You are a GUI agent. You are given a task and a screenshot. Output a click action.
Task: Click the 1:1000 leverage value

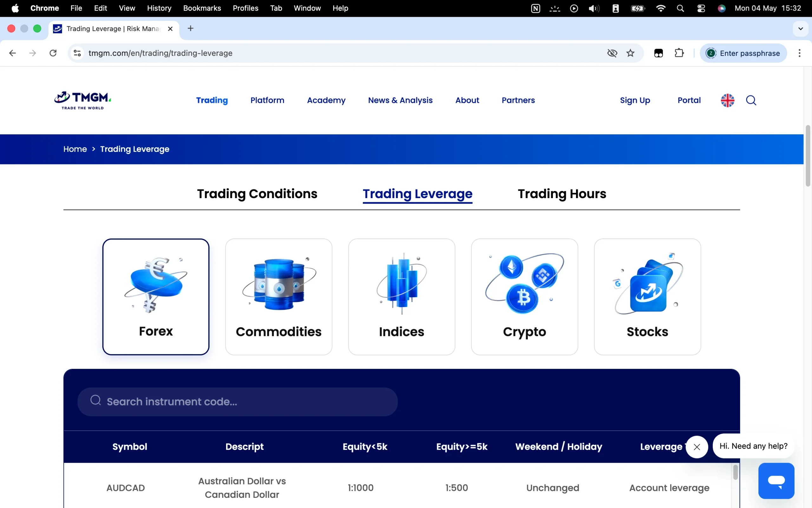pos(360,488)
